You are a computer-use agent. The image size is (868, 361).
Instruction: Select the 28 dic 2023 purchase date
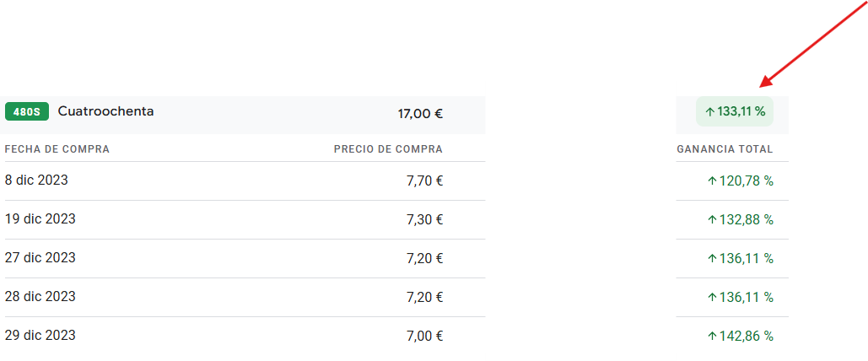click(40, 297)
